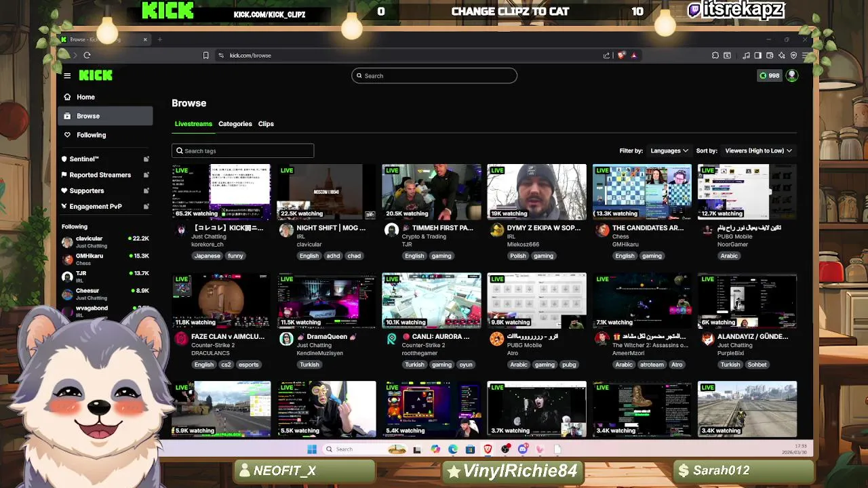Open clavicular in Following list

click(105, 242)
